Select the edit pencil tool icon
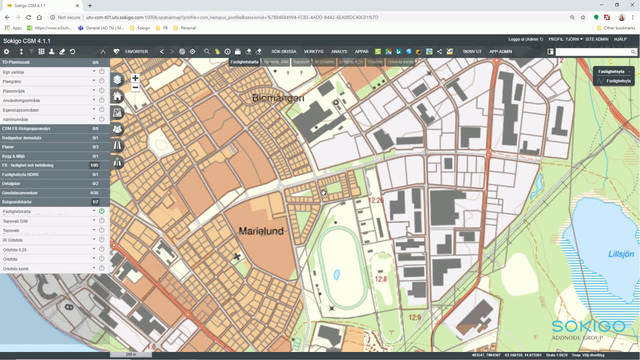Image resolution: width=640 pixels, height=360 pixels. point(62,51)
